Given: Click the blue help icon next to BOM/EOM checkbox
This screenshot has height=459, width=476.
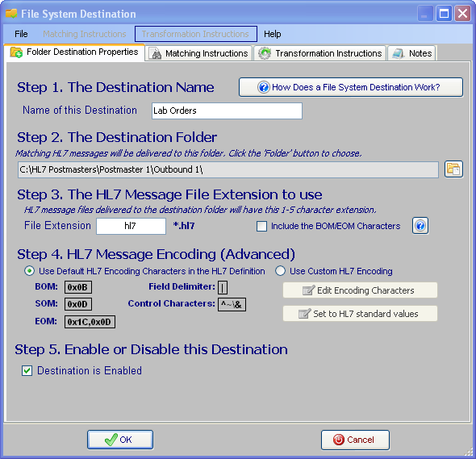Looking at the screenshot, I should coord(420,226).
